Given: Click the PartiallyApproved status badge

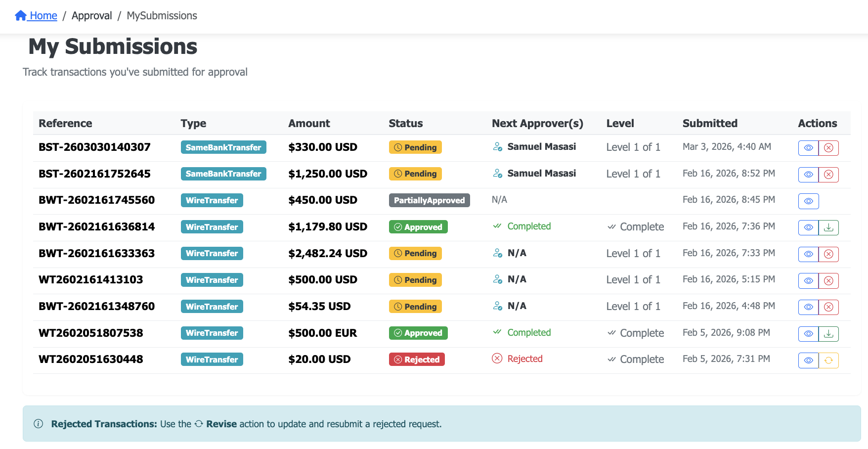Looking at the screenshot, I should click(x=429, y=200).
